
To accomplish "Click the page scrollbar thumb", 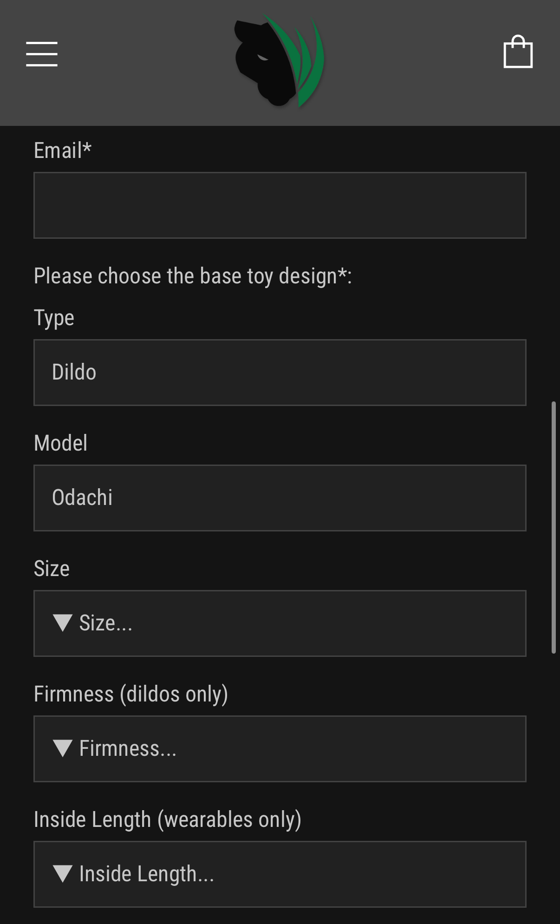I will 553,527.
